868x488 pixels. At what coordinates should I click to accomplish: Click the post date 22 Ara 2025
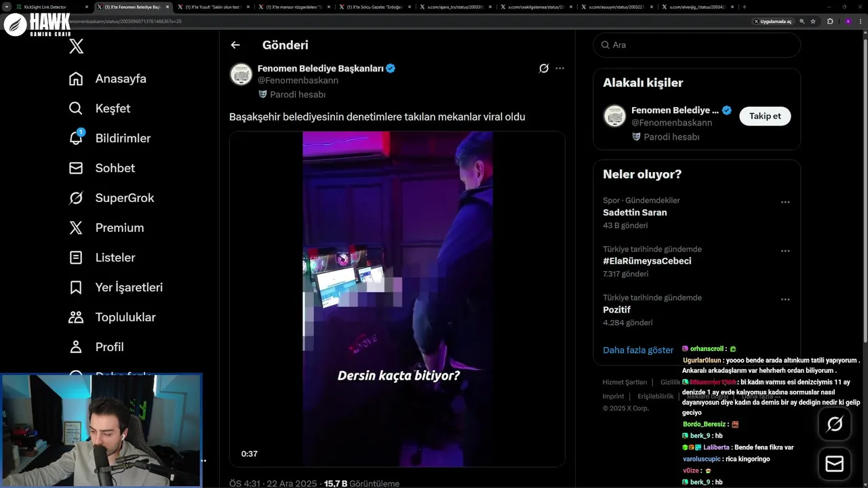point(290,483)
